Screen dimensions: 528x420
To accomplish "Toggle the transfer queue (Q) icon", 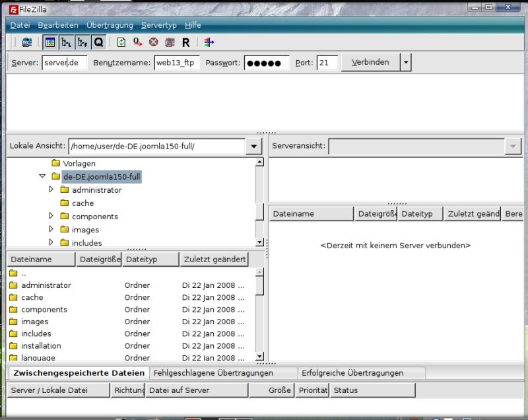I will [98, 42].
